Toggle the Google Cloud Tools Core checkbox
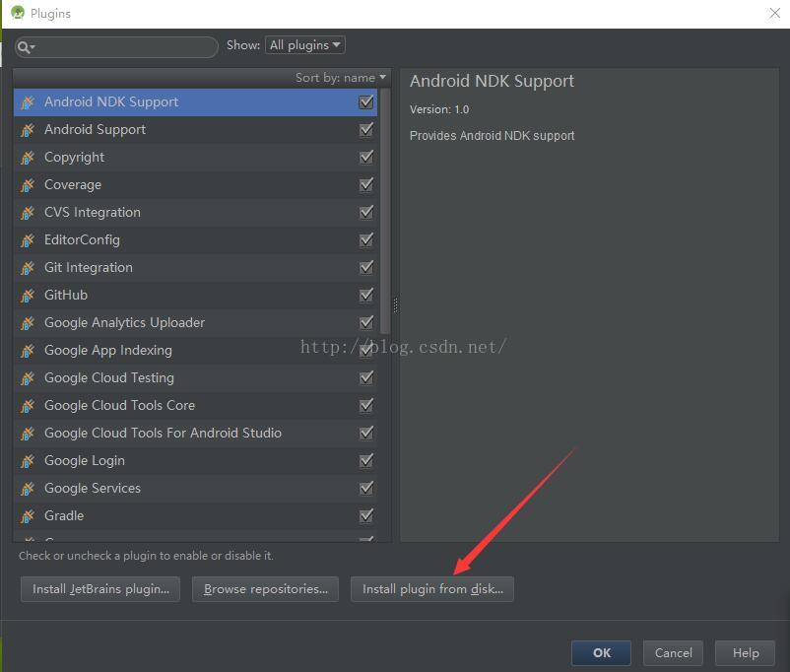This screenshot has height=672, width=790. point(366,405)
